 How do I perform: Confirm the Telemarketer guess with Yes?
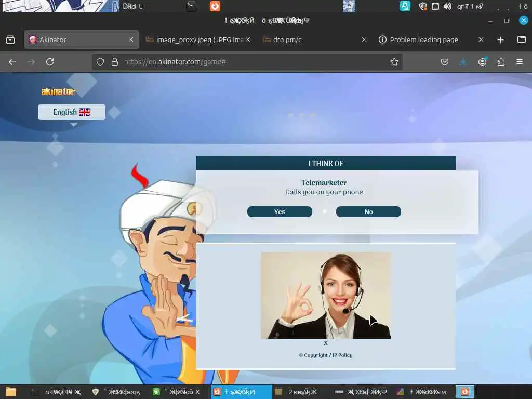pos(280,212)
